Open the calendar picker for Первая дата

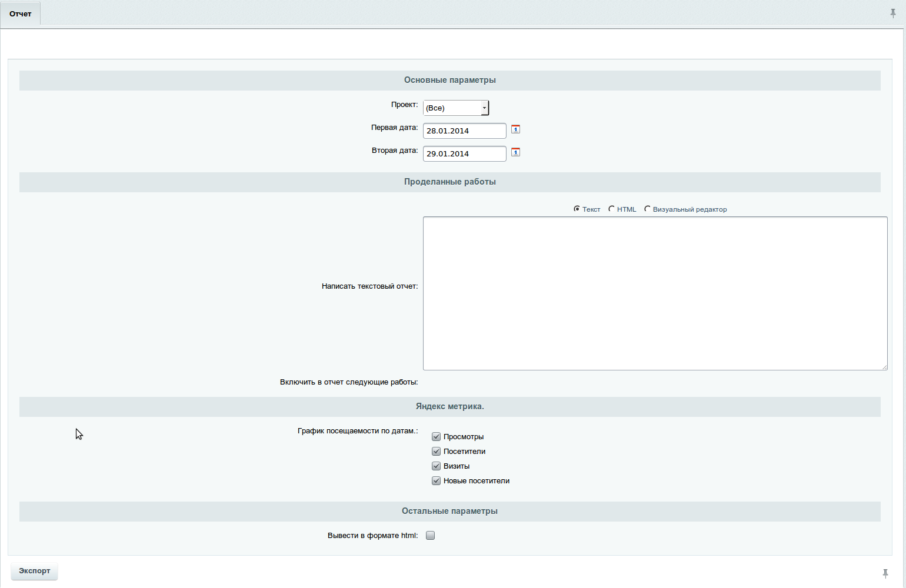[x=515, y=129]
